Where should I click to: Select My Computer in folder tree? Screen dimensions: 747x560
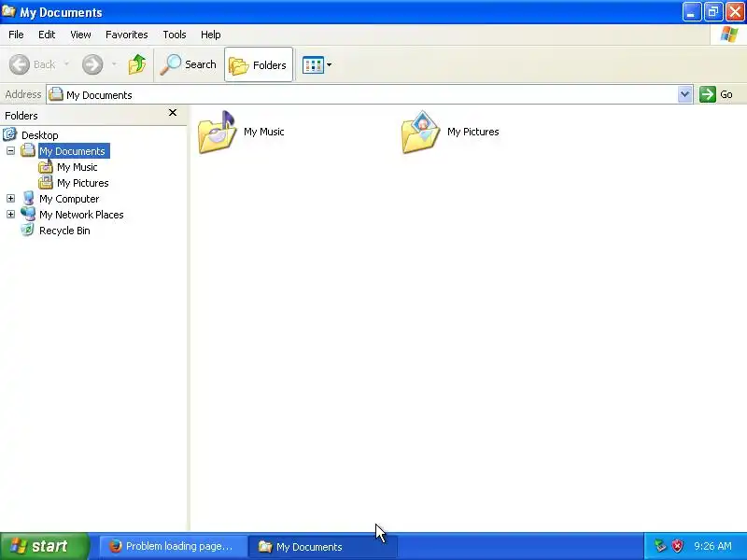point(69,199)
